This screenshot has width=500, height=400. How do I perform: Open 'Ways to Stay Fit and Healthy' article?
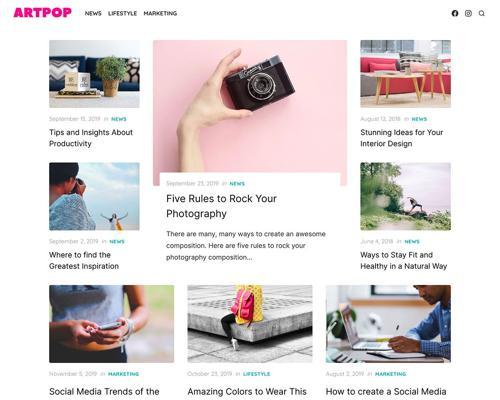404,260
